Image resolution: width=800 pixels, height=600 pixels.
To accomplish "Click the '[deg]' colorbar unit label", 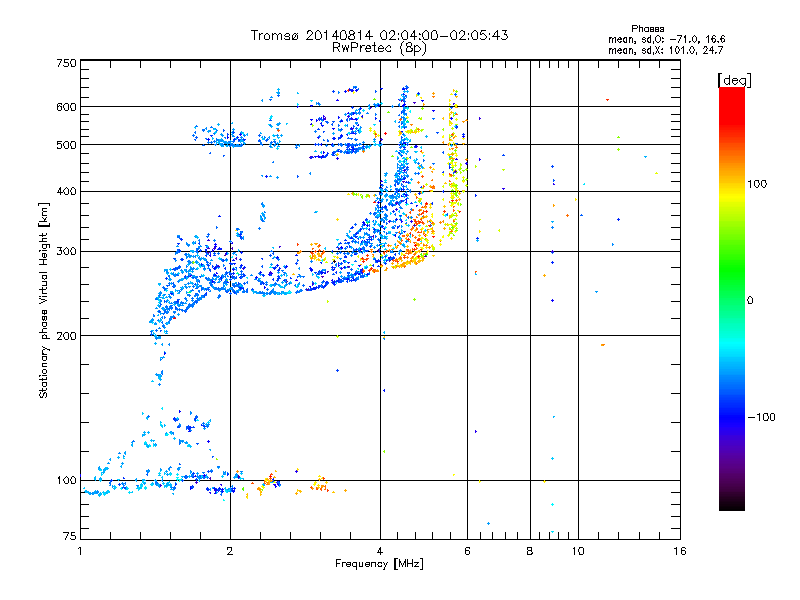I will (734, 80).
